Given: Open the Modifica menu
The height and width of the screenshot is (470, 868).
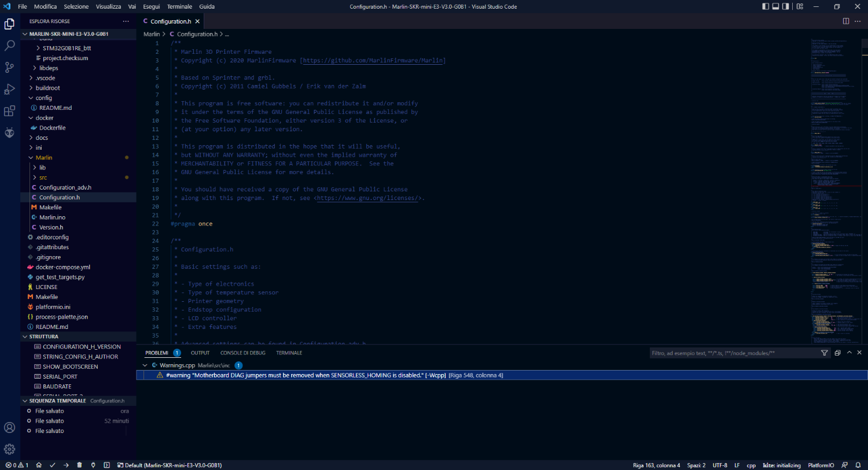Looking at the screenshot, I should pos(45,6).
